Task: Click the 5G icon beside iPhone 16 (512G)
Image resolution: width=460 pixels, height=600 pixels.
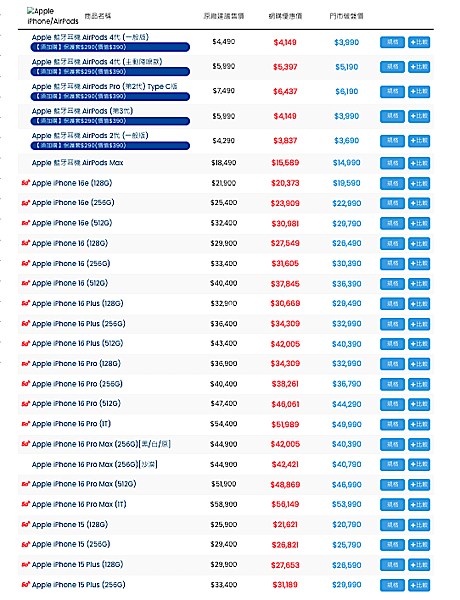Action: [26, 283]
